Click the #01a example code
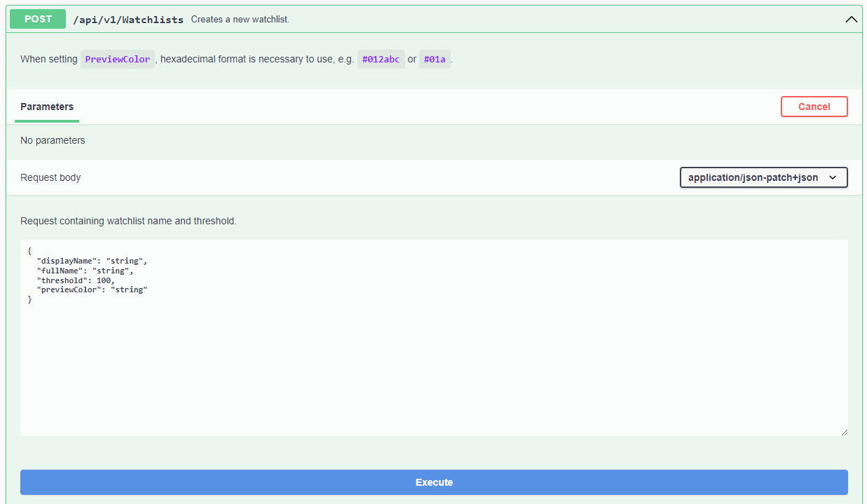This screenshot has height=504, width=867. click(x=435, y=60)
